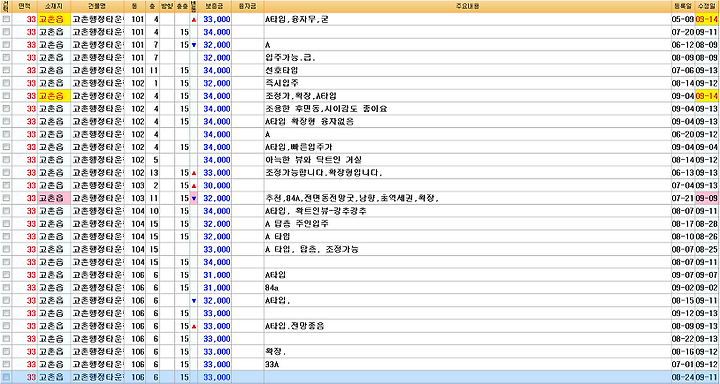Click the red up arrow beside the 30,000 deposit

(x=193, y=186)
